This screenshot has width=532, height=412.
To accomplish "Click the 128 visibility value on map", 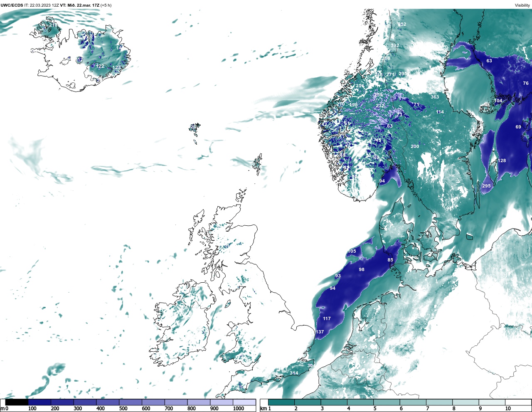I will (502, 160).
